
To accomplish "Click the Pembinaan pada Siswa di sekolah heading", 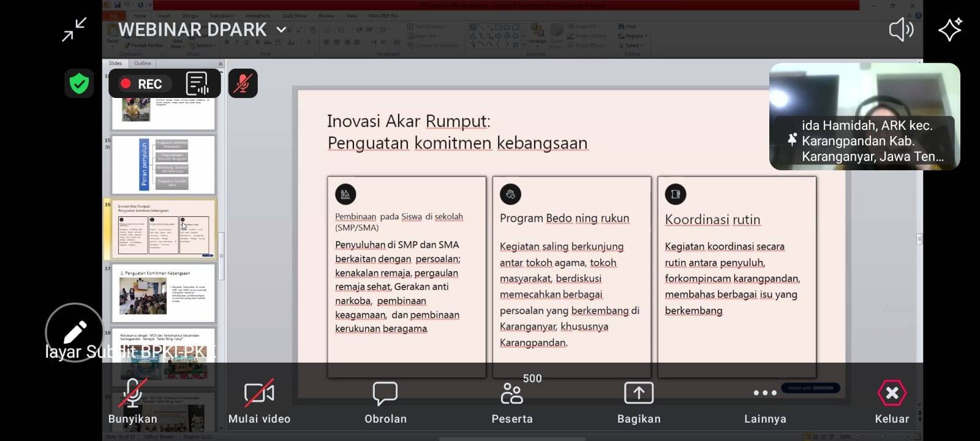I will [x=399, y=222].
